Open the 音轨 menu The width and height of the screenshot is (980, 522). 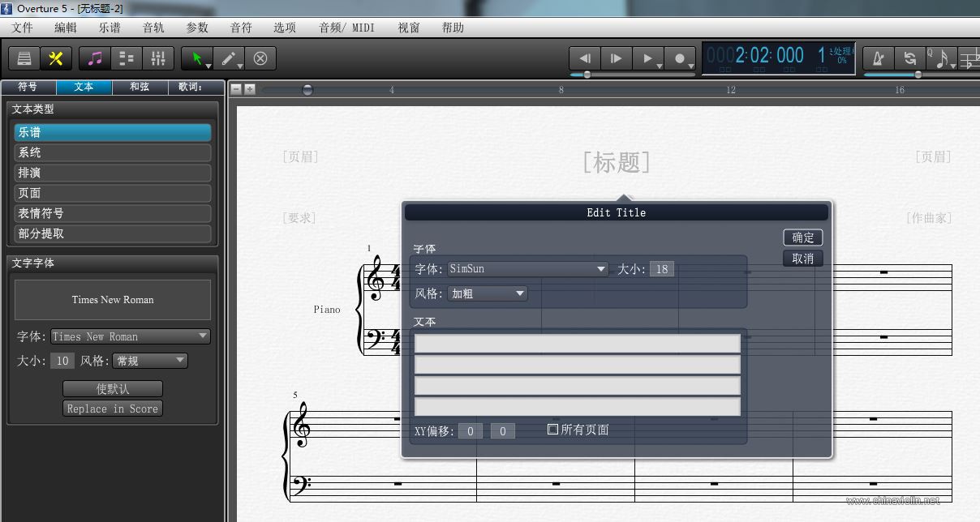pyautogui.click(x=153, y=28)
